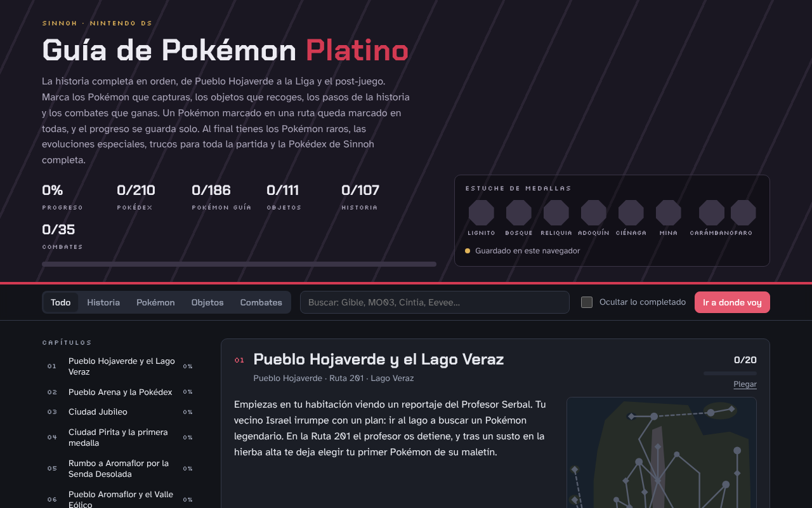Go to chapter Pueblo Arena y la Pokédex
The width and height of the screenshot is (812, 508).
point(120,392)
